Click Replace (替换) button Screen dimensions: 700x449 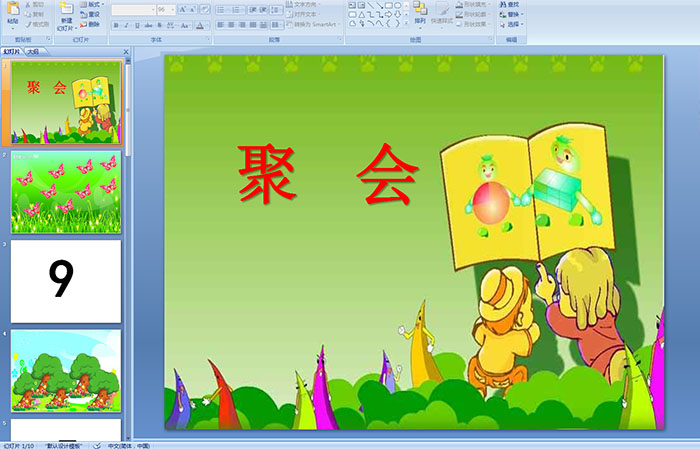[x=509, y=14]
